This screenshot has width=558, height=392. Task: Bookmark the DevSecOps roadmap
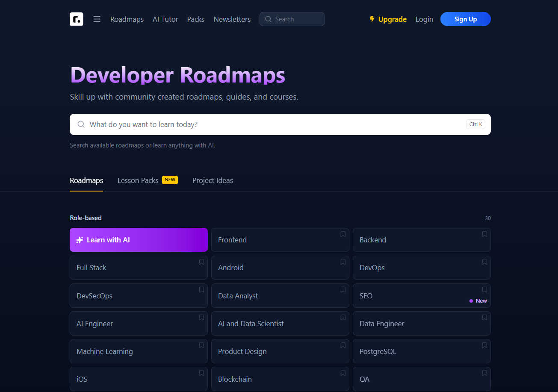coord(201,290)
